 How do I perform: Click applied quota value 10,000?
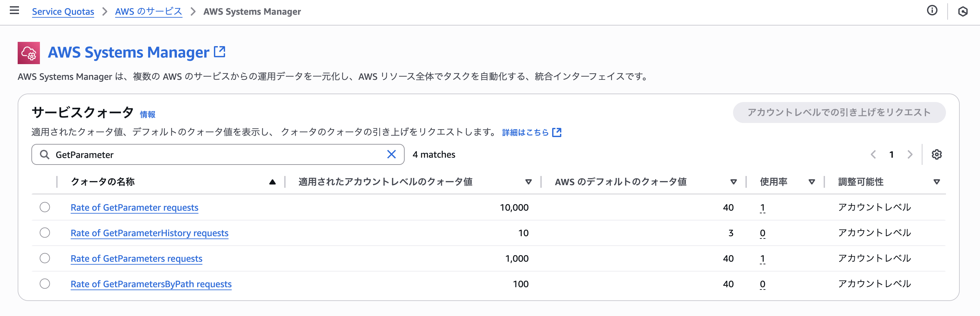tap(514, 208)
